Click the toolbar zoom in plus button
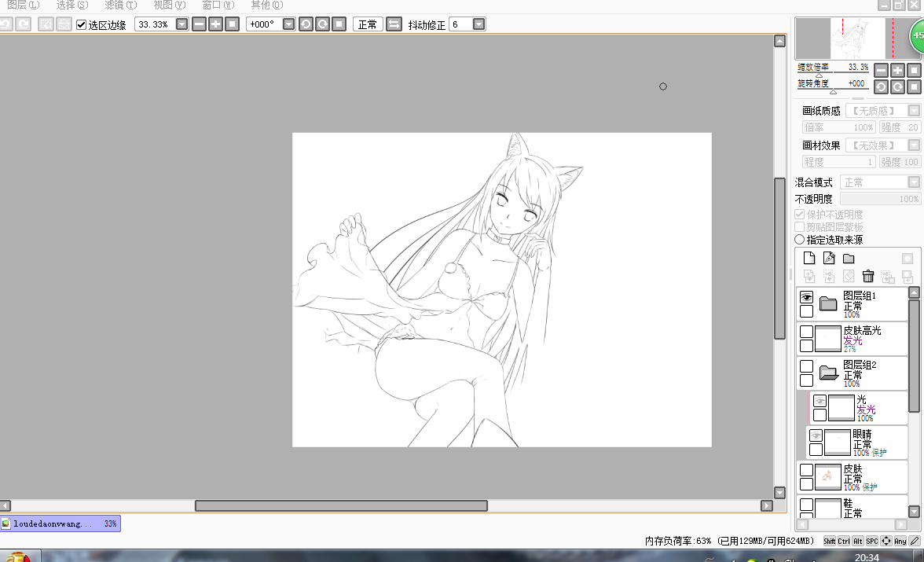 pyautogui.click(x=215, y=24)
